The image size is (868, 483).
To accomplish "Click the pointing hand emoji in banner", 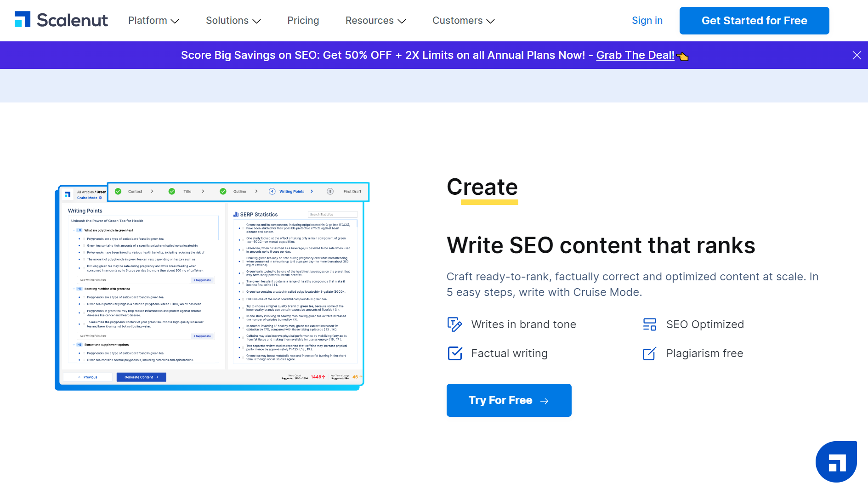I will [x=682, y=56].
